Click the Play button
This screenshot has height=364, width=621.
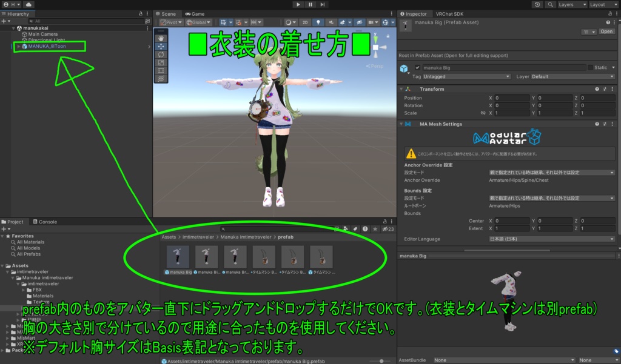(298, 4)
